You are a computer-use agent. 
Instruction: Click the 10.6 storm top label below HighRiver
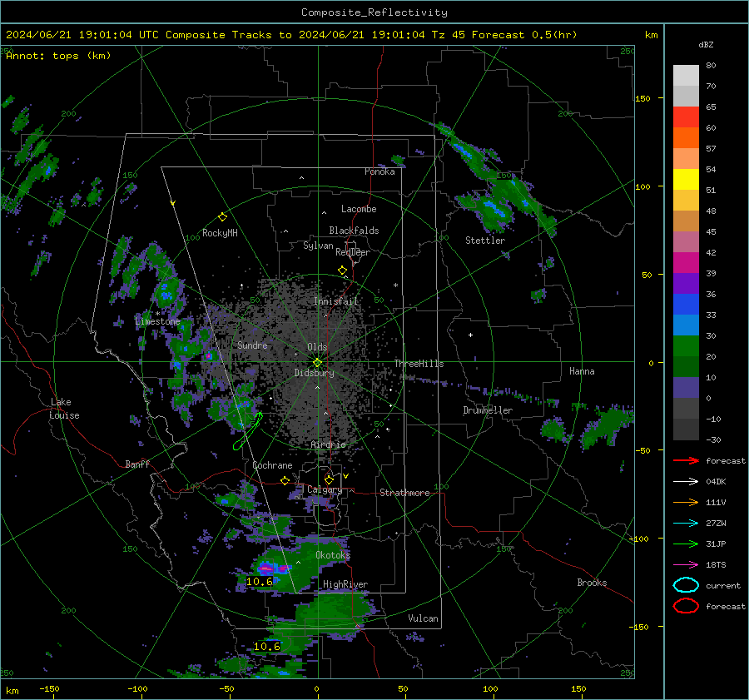tap(266, 646)
